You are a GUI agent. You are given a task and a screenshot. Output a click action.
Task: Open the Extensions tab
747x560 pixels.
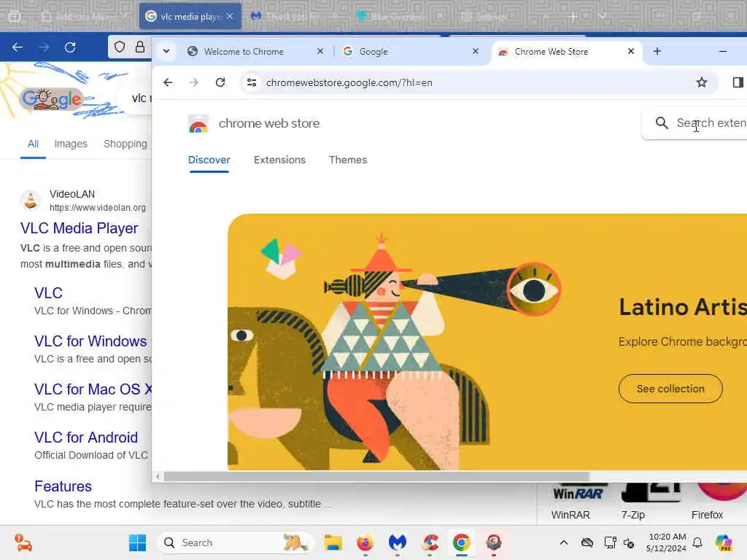[279, 160]
